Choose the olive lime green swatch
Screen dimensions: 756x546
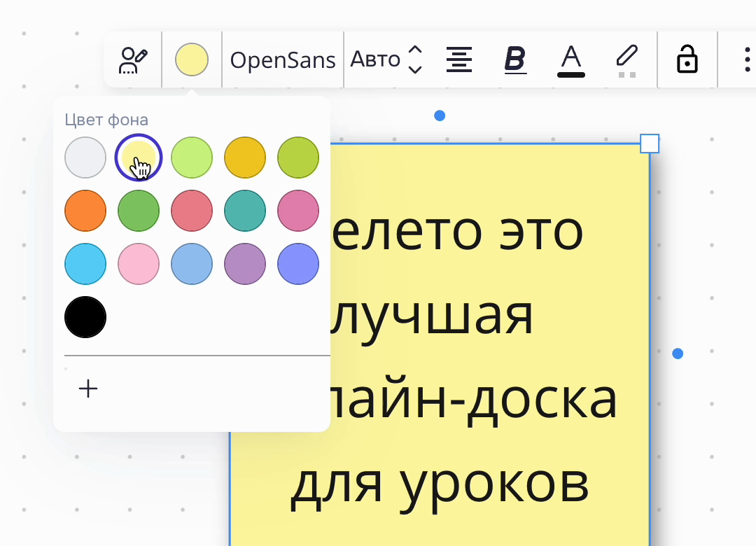pos(298,157)
